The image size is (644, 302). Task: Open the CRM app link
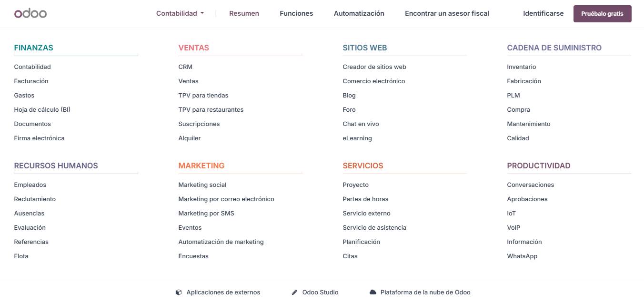pyautogui.click(x=185, y=67)
